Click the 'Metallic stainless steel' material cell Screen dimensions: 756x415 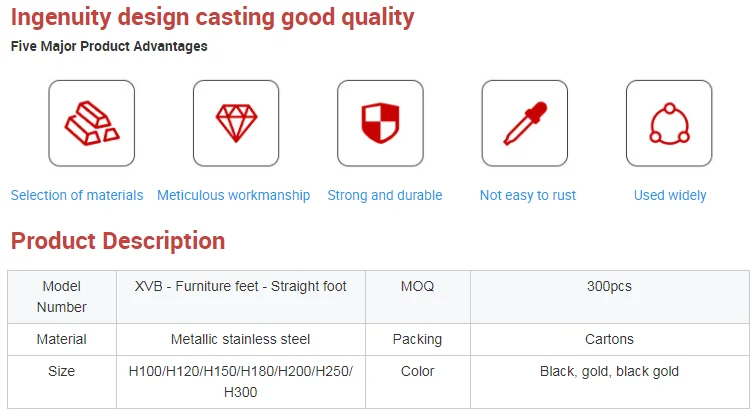point(241,339)
